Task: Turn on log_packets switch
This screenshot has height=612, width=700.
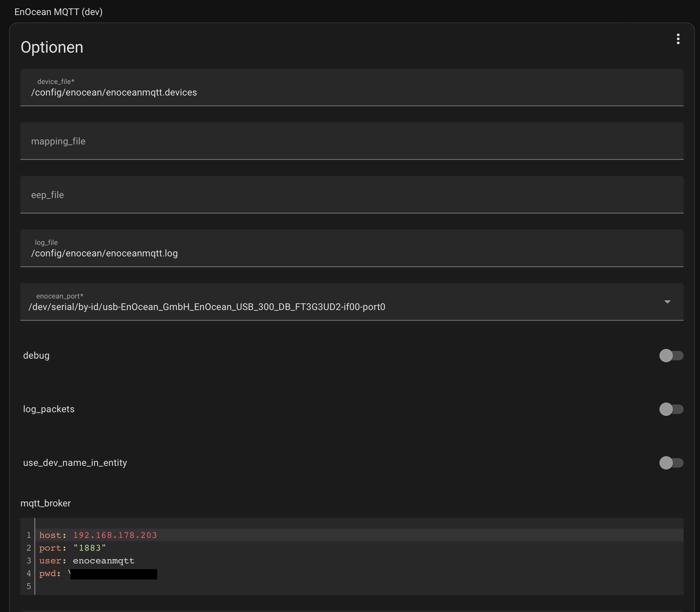Action: 671,409
